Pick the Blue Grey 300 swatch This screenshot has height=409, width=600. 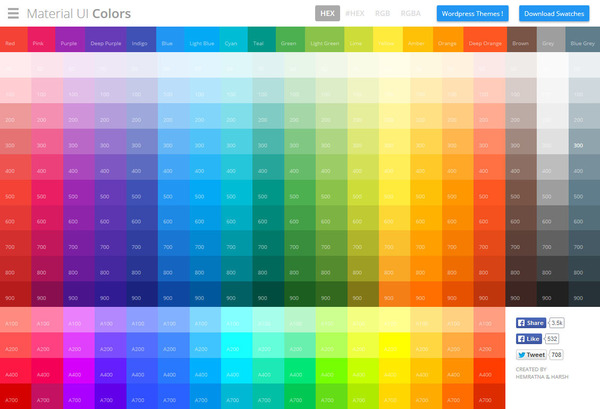point(584,142)
